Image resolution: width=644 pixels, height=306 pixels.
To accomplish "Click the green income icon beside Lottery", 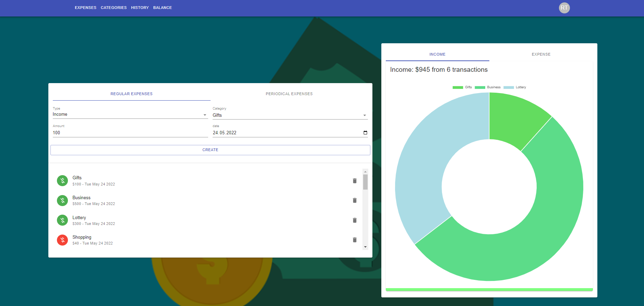I will pyautogui.click(x=62, y=220).
